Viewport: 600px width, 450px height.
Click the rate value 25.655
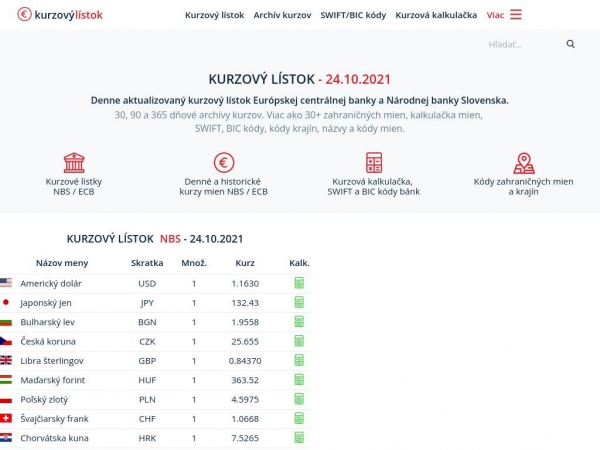[245, 341]
